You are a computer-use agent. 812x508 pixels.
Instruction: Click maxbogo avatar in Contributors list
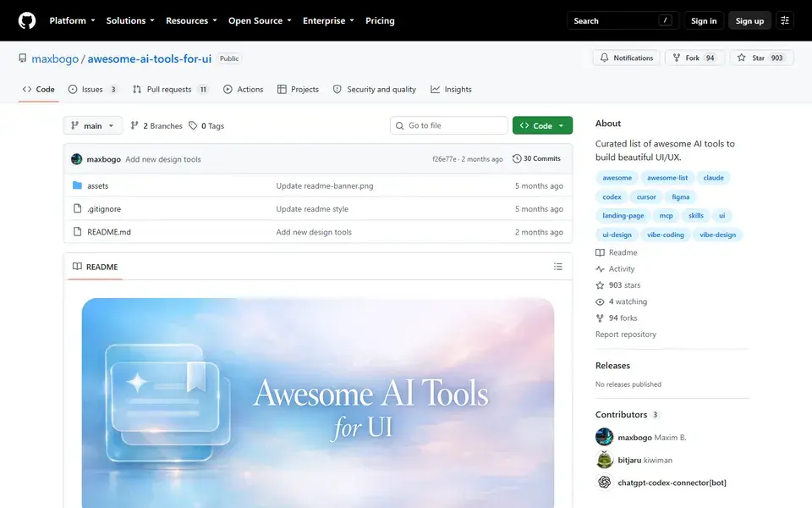(604, 437)
